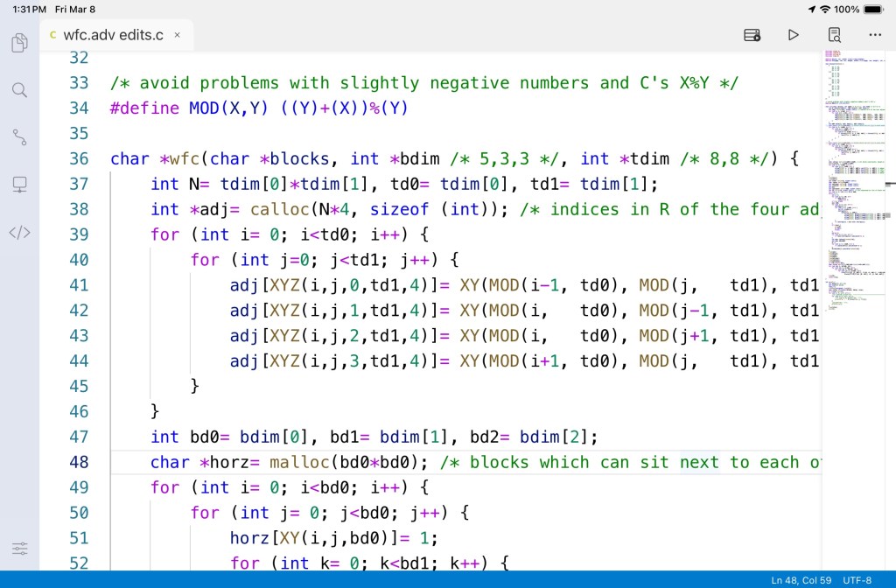Run the code with the play button
This screenshot has height=588, width=896.
793,35
